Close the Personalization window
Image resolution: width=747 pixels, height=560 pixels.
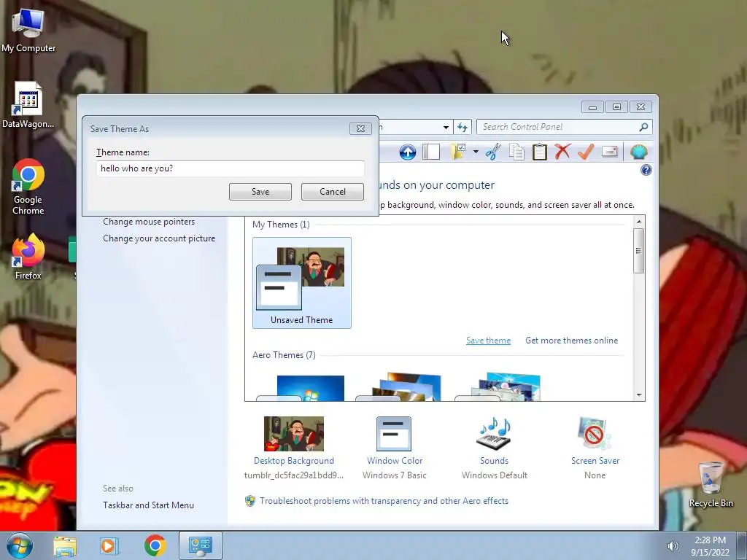click(640, 107)
